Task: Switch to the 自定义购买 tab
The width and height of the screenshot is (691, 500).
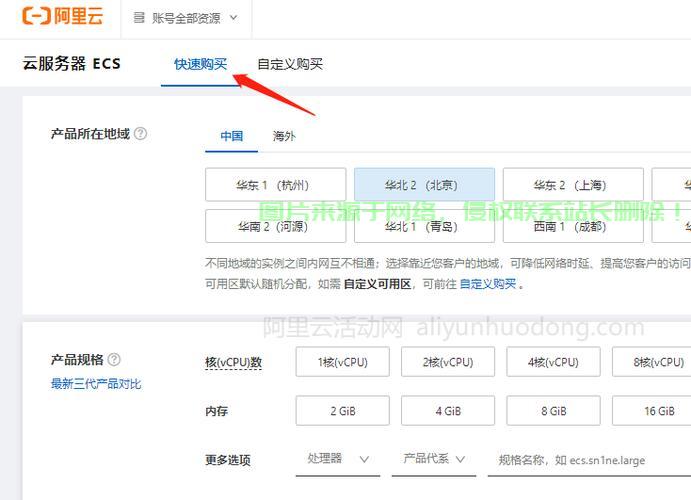Action: coord(290,64)
